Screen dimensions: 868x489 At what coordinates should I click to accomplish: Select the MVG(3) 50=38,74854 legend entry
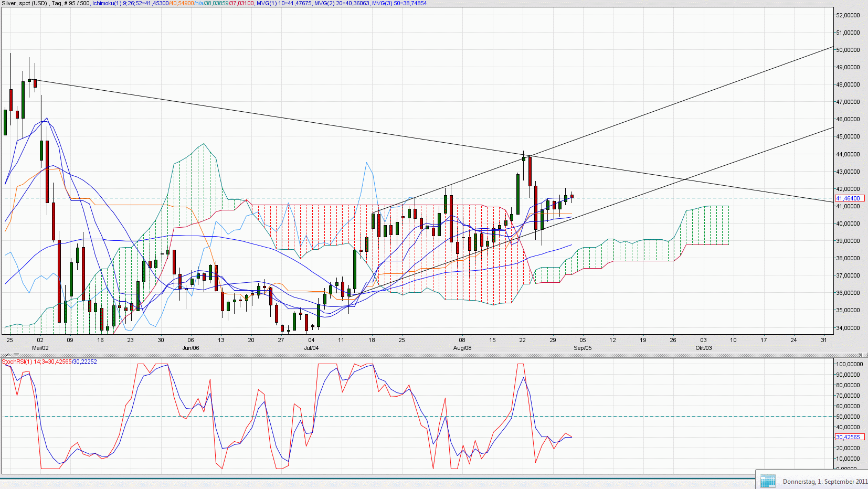(399, 3)
